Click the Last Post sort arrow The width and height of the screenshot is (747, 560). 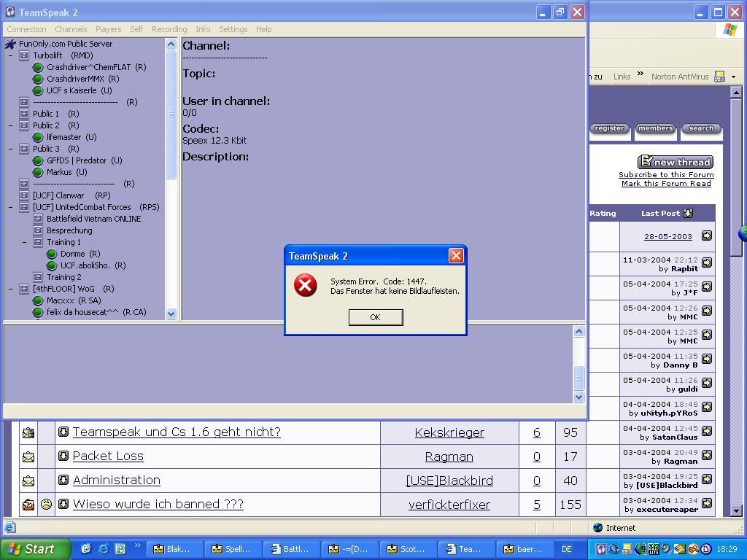click(688, 213)
